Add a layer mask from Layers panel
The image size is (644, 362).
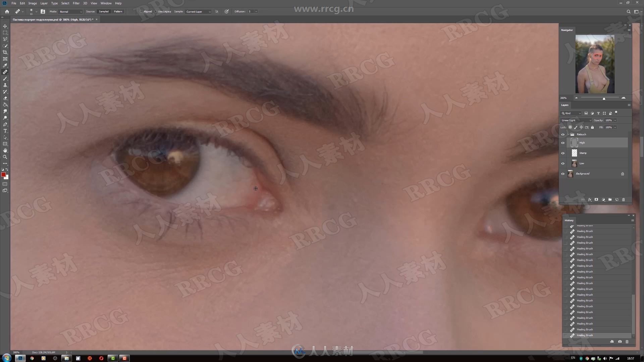point(596,200)
